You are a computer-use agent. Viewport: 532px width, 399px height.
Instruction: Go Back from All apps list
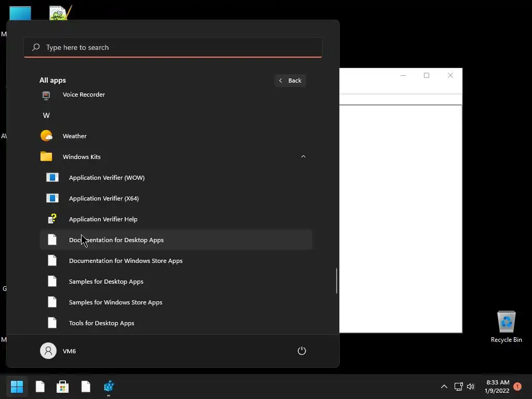[x=290, y=81]
